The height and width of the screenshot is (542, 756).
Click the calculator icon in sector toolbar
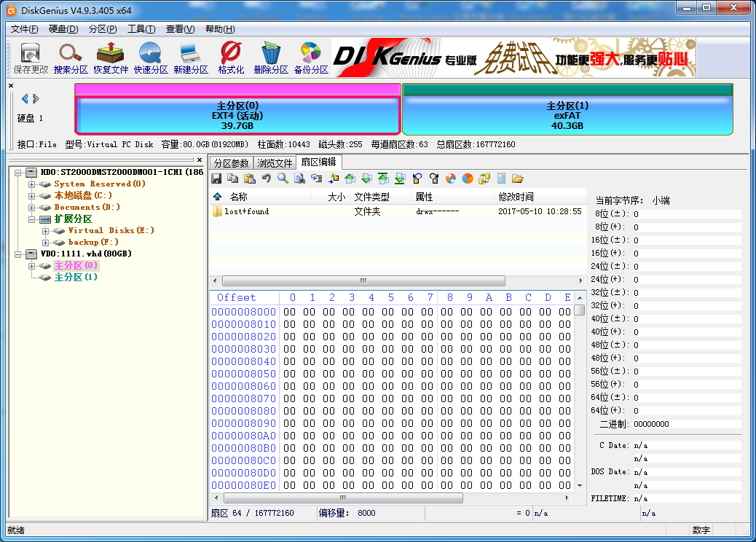[x=501, y=179]
